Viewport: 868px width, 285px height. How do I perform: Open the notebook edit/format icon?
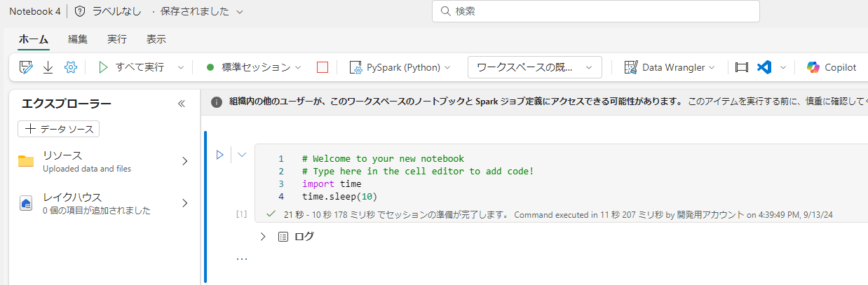(x=27, y=67)
